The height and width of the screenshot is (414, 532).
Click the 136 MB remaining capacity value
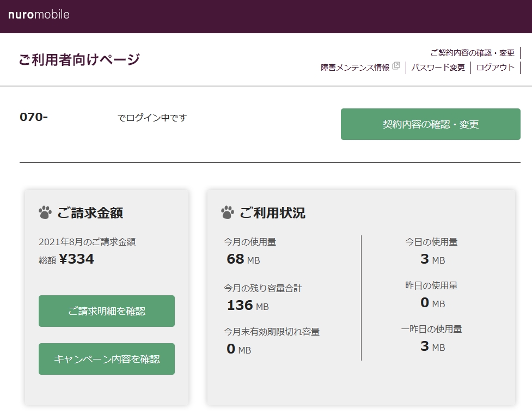coord(248,306)
